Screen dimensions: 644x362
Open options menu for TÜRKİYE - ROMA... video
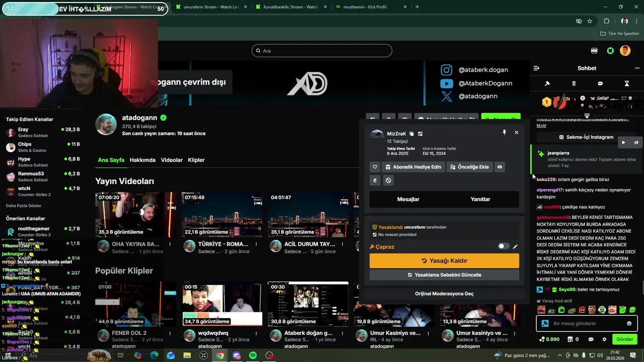coord(256,244)
